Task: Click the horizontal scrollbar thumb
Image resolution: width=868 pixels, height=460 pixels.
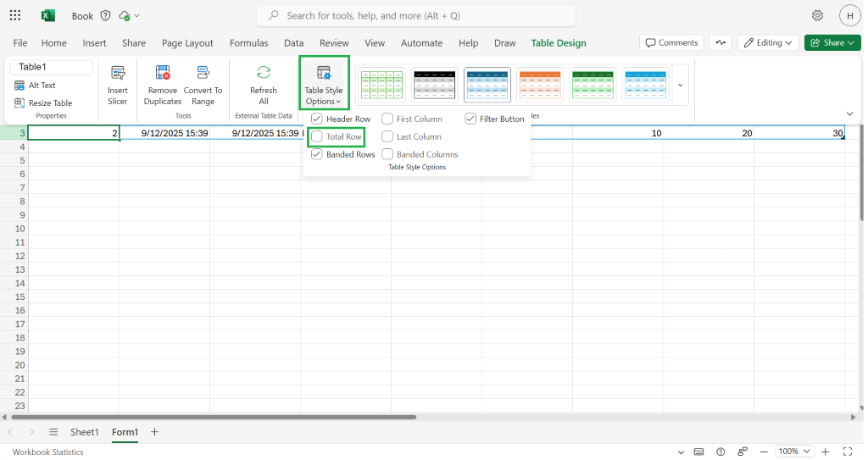Action: pyautogui.click(x=212, y=418)
